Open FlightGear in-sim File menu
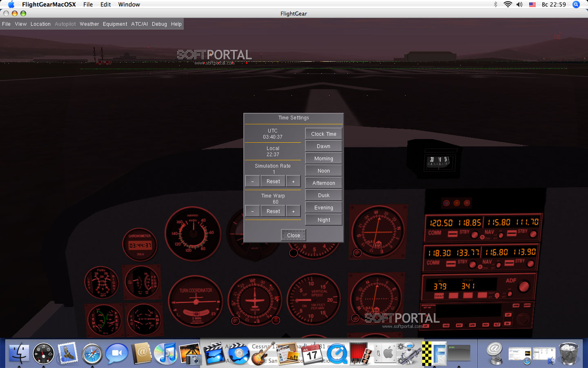 pyautogui.click(x=6, y=24)
